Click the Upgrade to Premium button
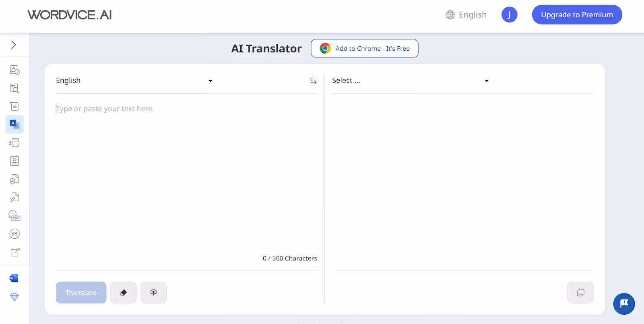This screenshot has height=324, width=644. 577,14
